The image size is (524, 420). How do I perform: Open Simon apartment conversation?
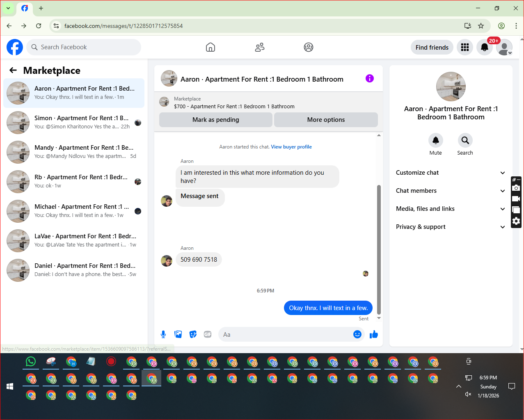pos(74,123)
